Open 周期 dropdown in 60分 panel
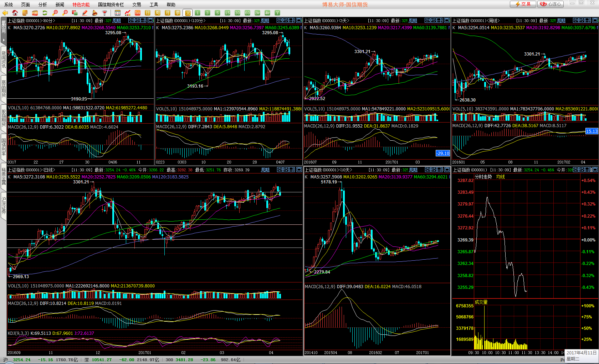This screenshot has height=364, width=599. pyautogui.click(x=117, y=21)
